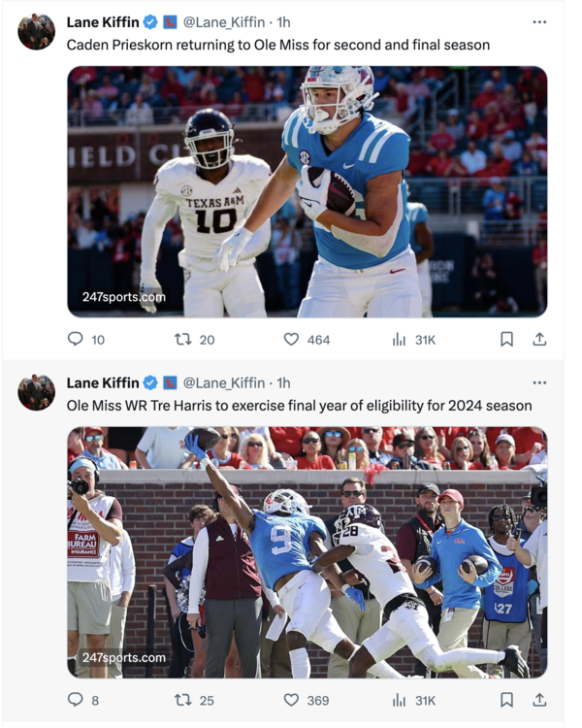Reply to the Caden Prieskorn tweet
The image size is (582, 728).
point(75,339)
